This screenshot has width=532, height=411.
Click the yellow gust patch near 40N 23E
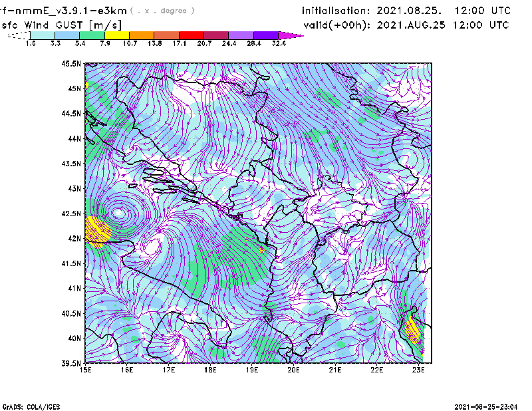pyautogui.click(x=412, y=329)
